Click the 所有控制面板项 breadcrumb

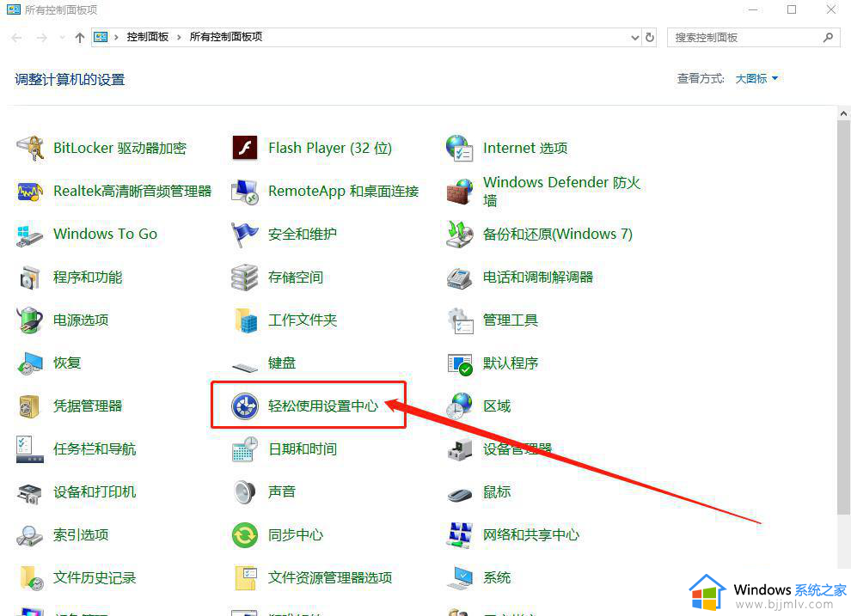pos(226,37)
